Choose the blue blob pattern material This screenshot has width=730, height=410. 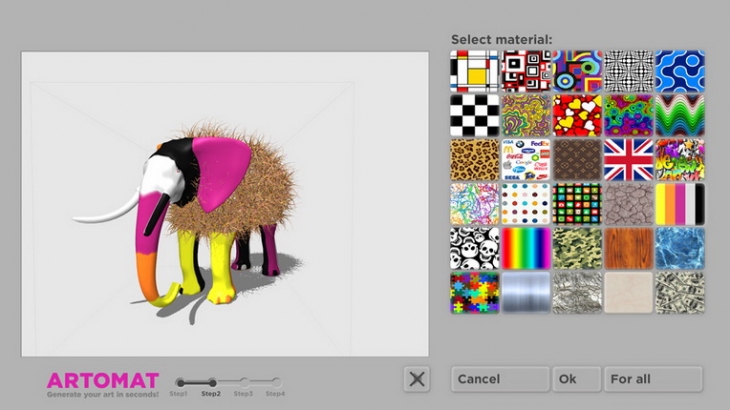tap(680, 71)
